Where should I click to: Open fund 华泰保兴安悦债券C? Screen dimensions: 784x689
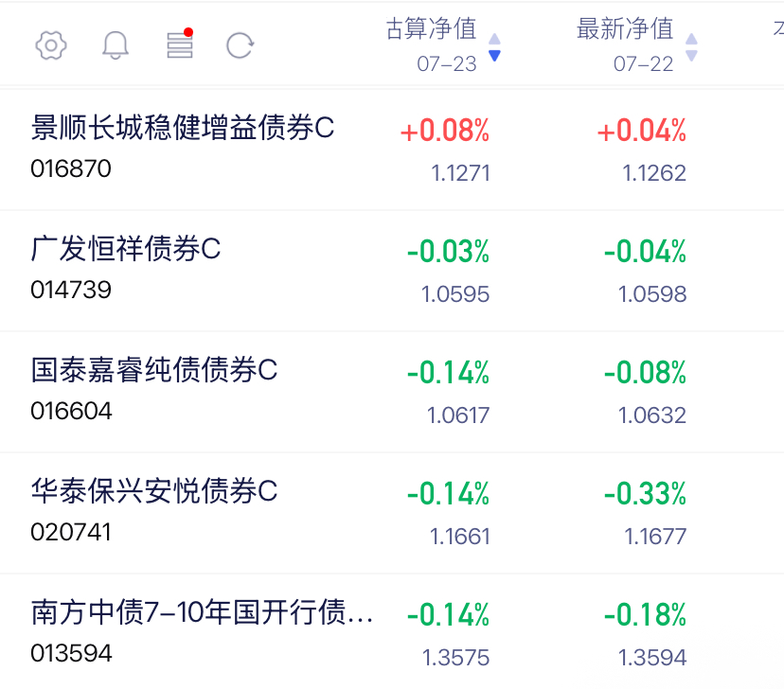154,491
